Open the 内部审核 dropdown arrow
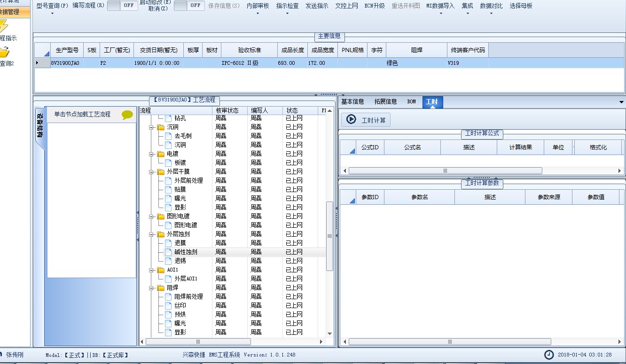This screenshot has width=626, height=364. point(258,14)
